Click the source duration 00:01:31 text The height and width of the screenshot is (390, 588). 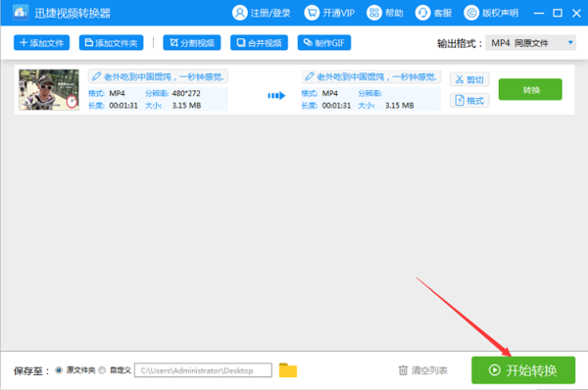[123, 106]
